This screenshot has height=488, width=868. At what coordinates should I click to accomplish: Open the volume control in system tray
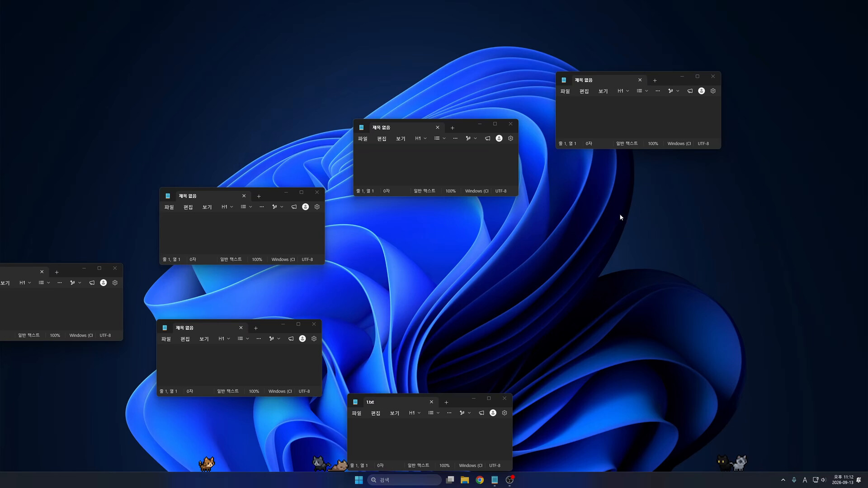823,480
